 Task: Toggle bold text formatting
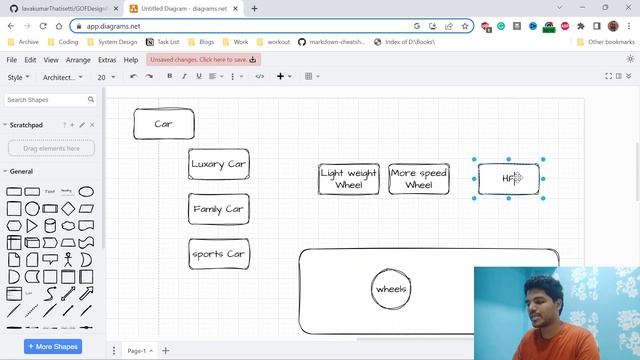tap(169, 76)
